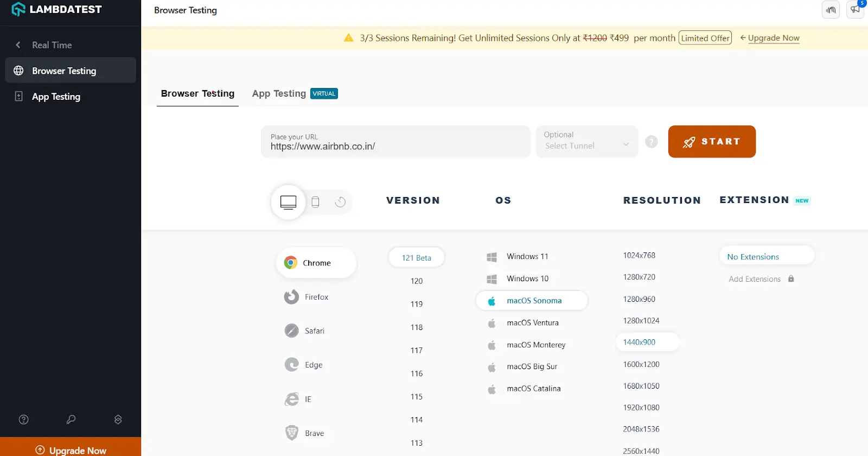Choose the Edge browser
Viewport: 868px width, 456px height.
coord(304,365)
